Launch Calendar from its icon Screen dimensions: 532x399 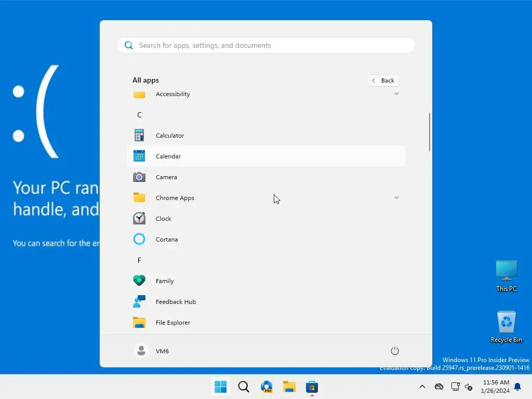pos(139,156)
